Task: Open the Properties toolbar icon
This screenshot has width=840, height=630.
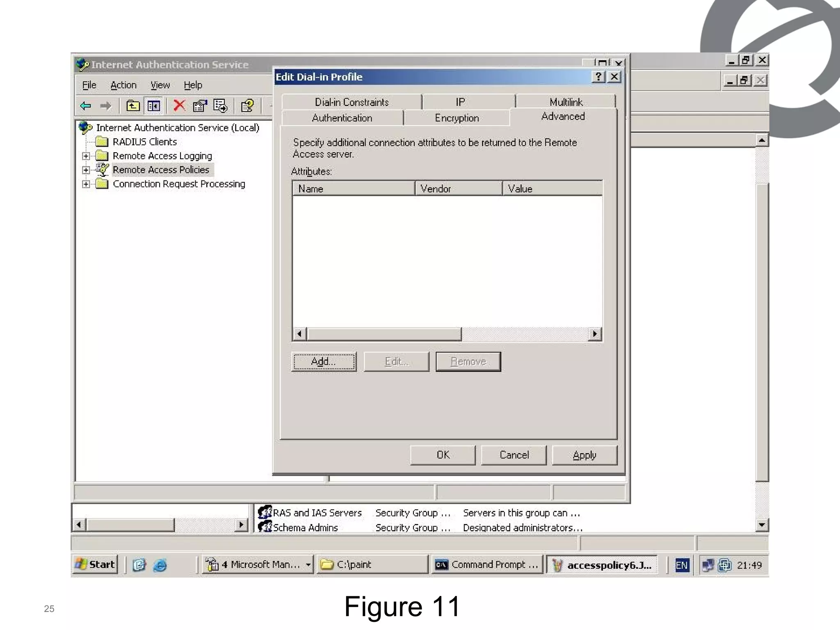Action: click(x=200, y=106)
